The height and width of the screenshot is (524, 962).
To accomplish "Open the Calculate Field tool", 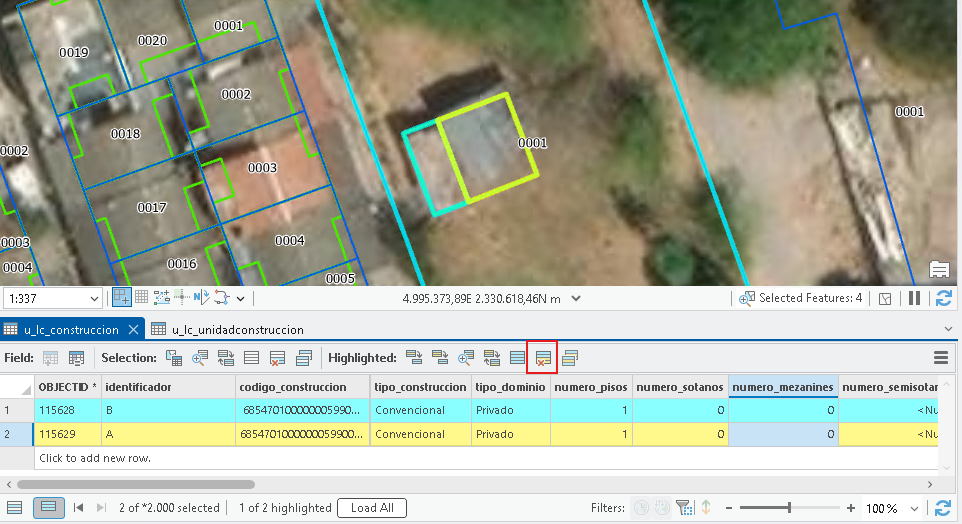I will click(x=76, y=358).
